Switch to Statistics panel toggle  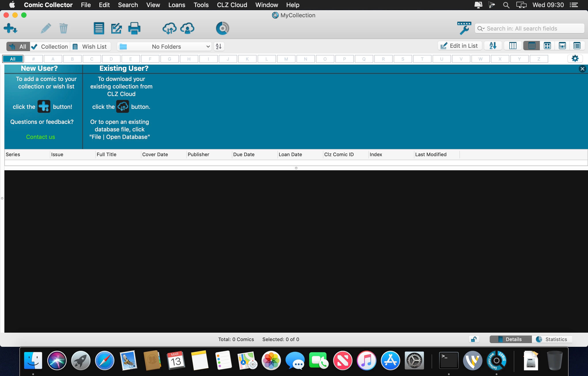click(552, 339)
